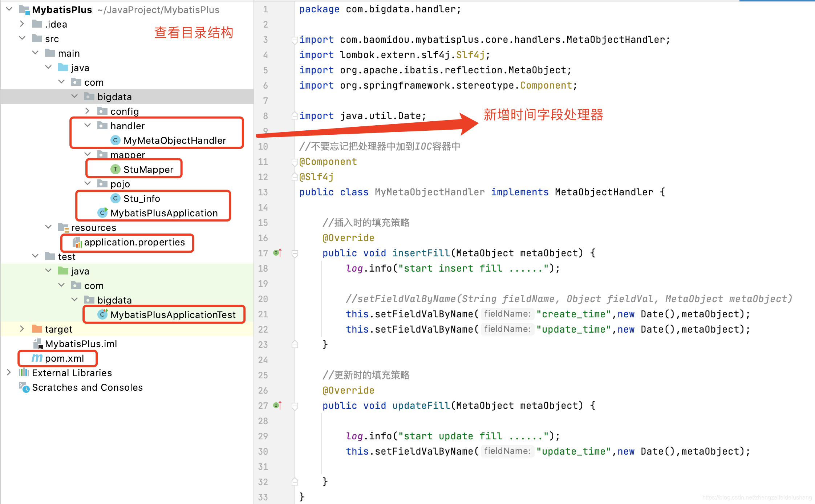
Task: Click the MybatisPlus project module icon
Action: 24,10
